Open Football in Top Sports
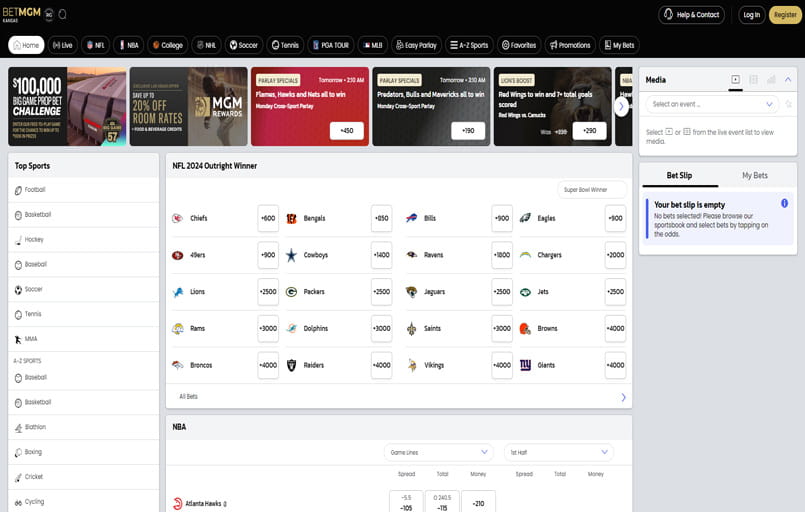 tap(84, 190)
